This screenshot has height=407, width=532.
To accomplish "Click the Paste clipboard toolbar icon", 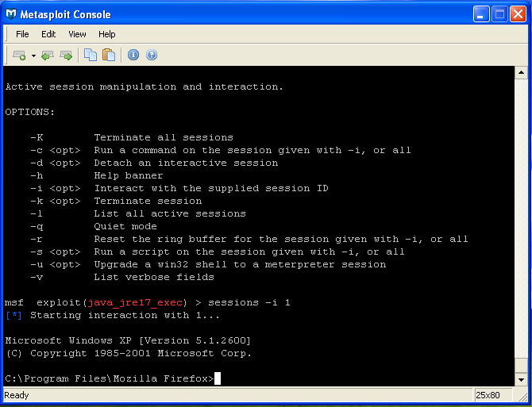I will point(109,55).
